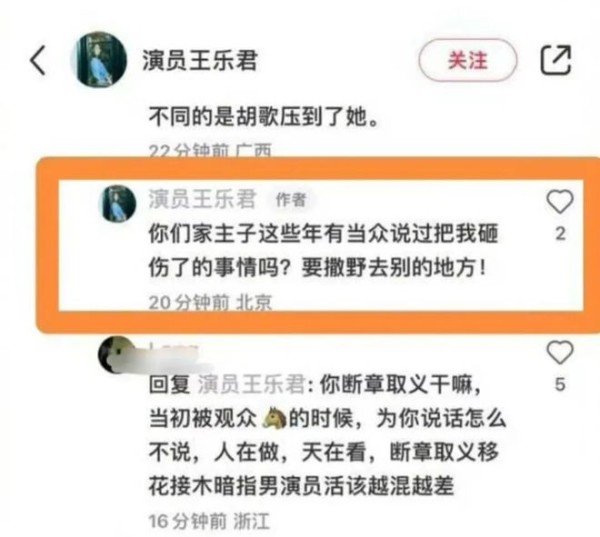Viewport: 600px width, 537px height.
Task: Select the comment text starting 你断章取义干嘛
Action: pos(328,434)
